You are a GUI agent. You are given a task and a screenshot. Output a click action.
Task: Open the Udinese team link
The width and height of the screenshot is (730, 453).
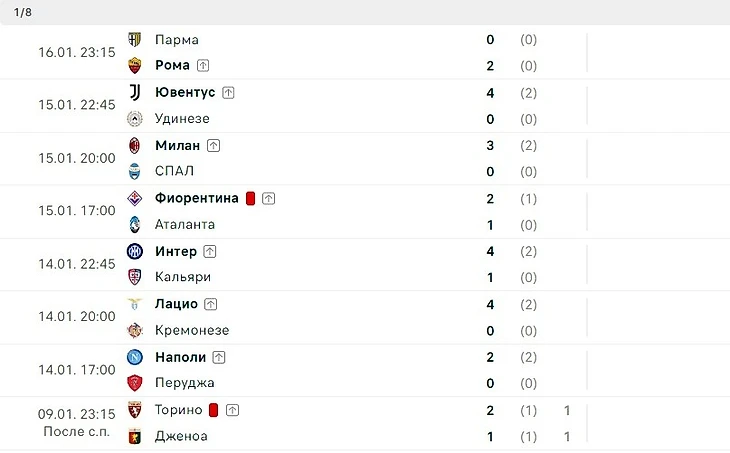click(x=182, y=119)
